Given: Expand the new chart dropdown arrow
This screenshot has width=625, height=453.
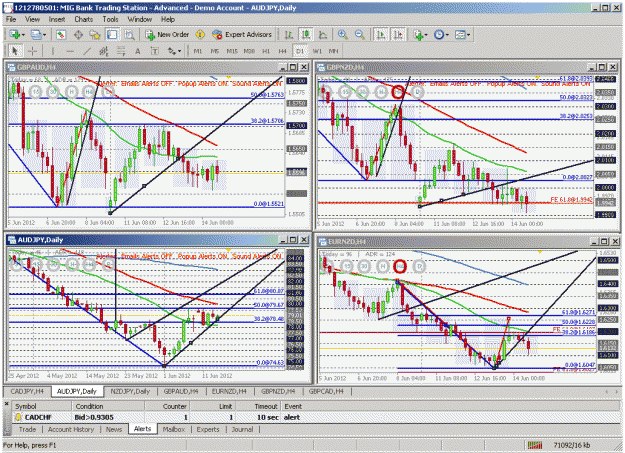Looking at the screenshot, I should pos(23,35).
